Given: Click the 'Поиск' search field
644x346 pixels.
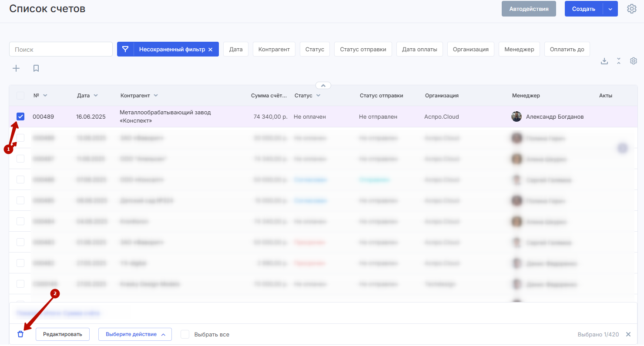Looking at the screenshot, I should (x=61, y=50).
